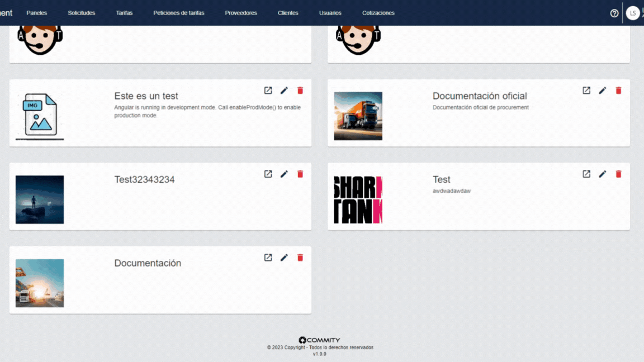Open 'Documentación oficial' external link icon
Viewport: 644px width, 362px height.
click(586, 90)
